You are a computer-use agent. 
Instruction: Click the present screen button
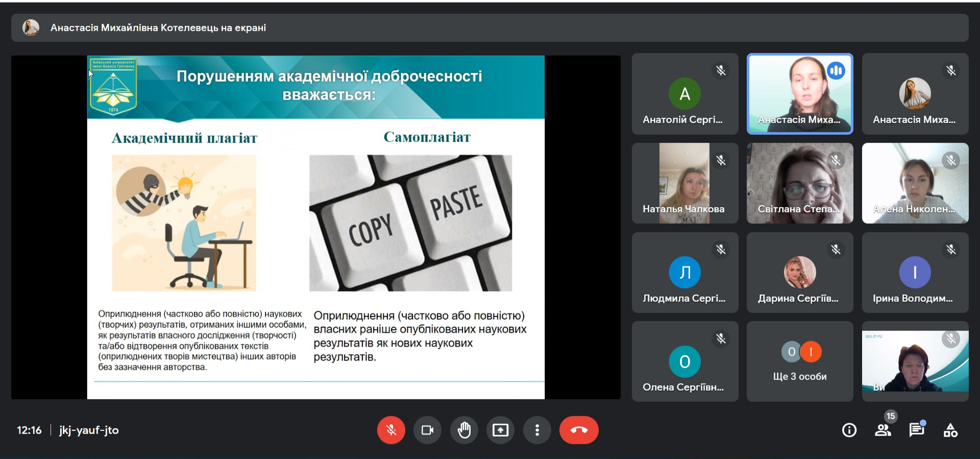[x=500, y=430]
